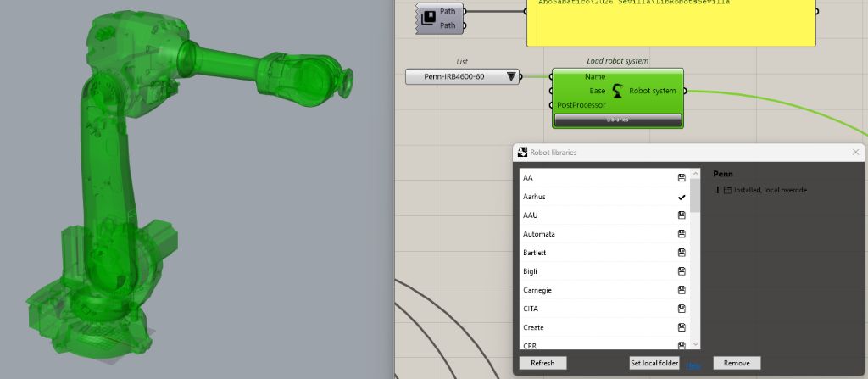
Task: Close the Robot libraries dialog
Action: click(856, 152)
